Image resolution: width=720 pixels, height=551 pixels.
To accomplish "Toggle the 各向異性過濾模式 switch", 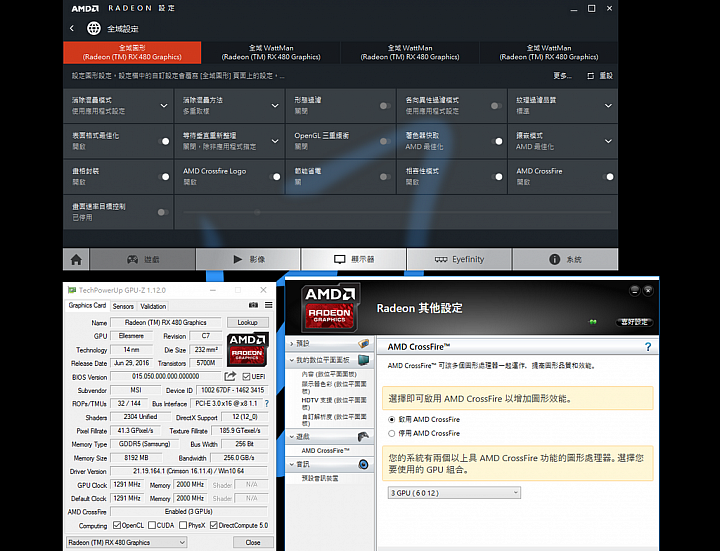I will tap(496, 106).
